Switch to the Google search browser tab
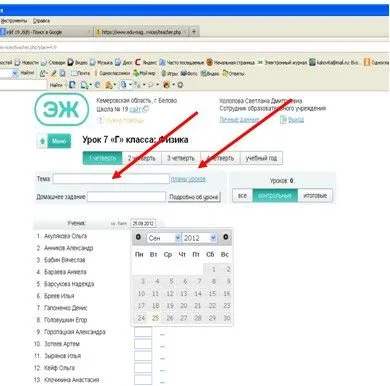This screenshot has height=386, width=390. pos(46,32)
